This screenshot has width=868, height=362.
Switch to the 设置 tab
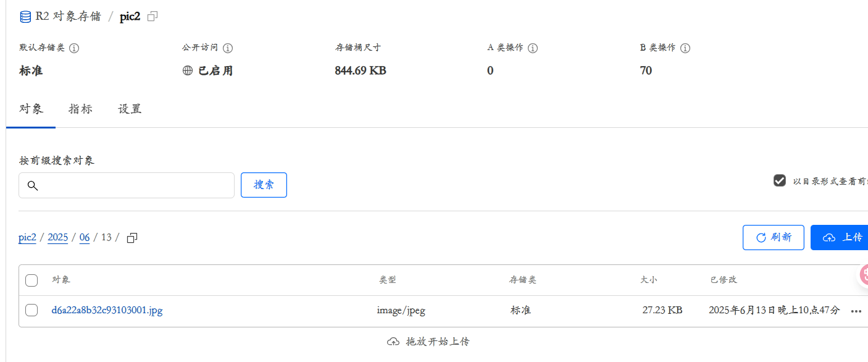click(x=130, y=109)
